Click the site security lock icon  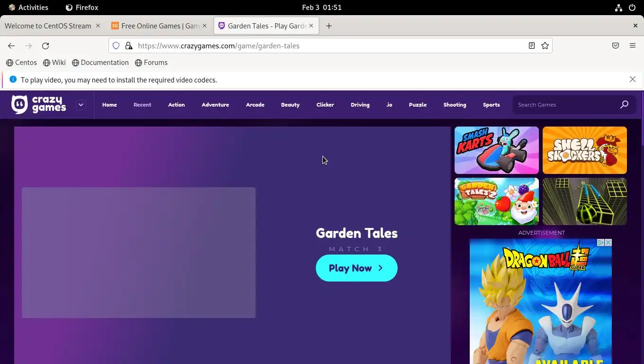coord(128,46)
